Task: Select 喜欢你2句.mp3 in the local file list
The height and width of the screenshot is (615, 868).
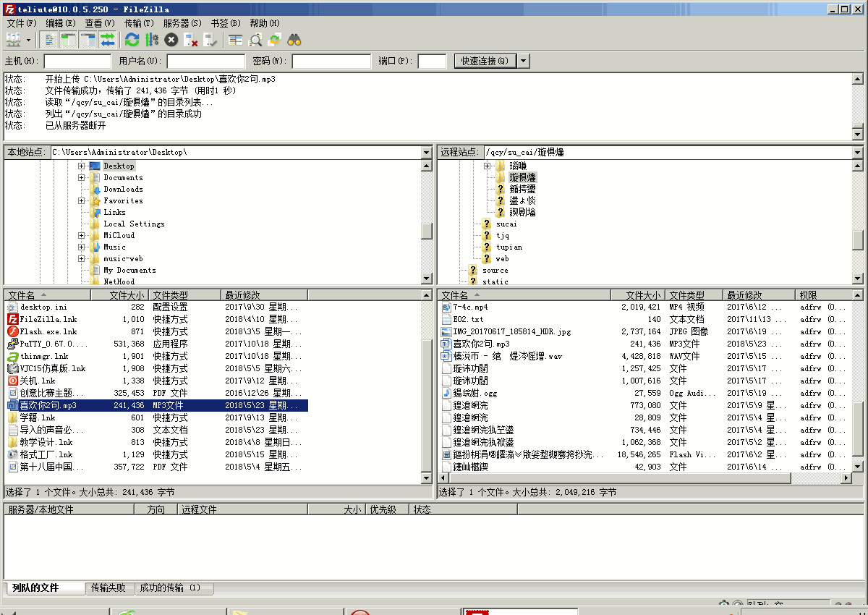Action: (x=157, y=405)
